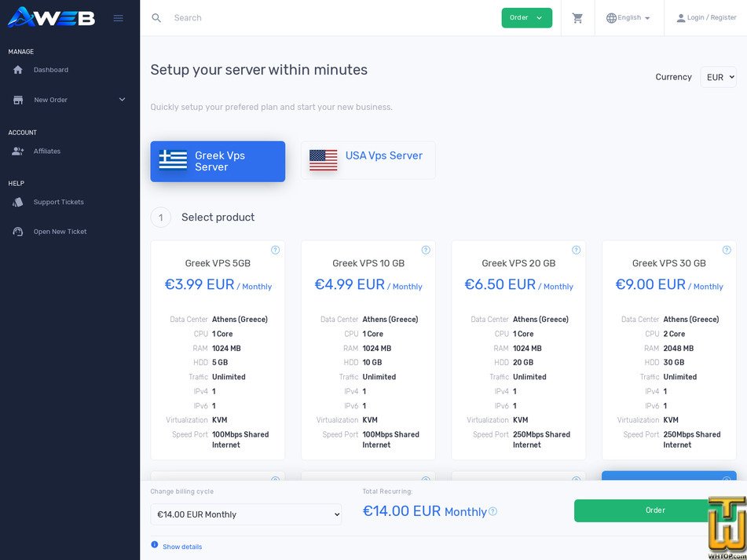Click the €9.00 EUR price
The image size is (747, 560).
[650, 285]
